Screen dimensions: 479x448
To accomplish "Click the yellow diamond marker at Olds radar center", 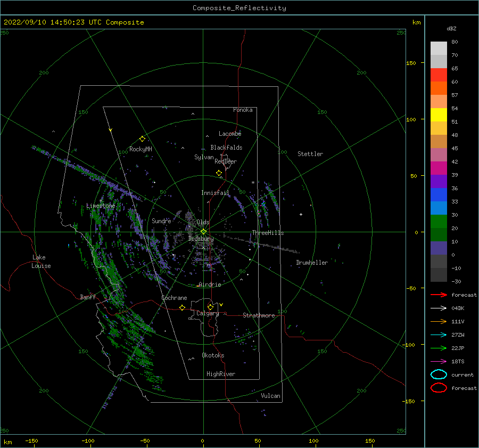I will (203, 232).
